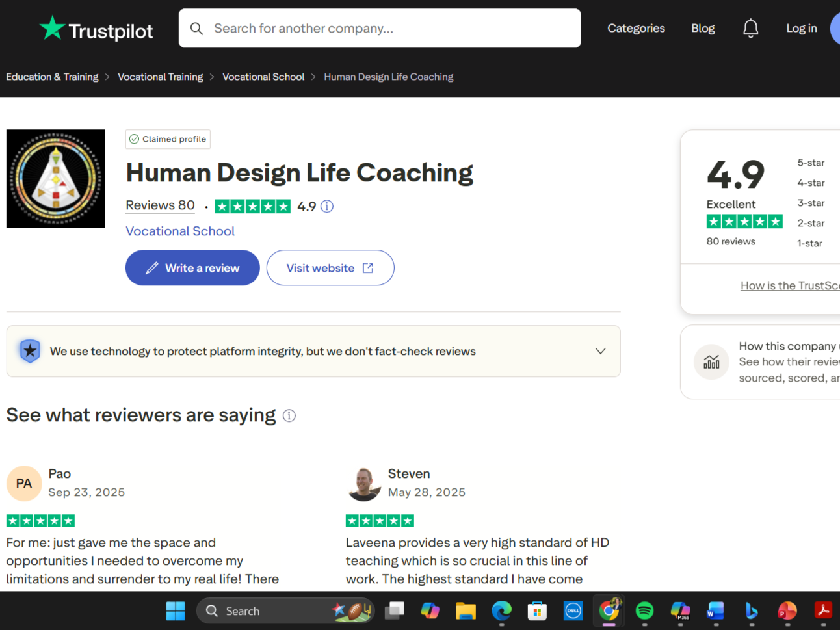Launch Microsoft Word from the taskbar
840x630 pixels.
click(x=715, y=610)
